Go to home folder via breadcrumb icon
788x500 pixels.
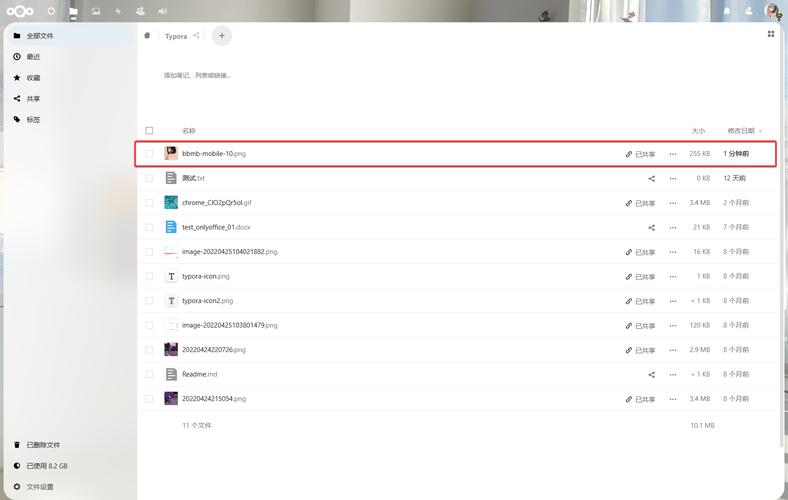point(147,36)
